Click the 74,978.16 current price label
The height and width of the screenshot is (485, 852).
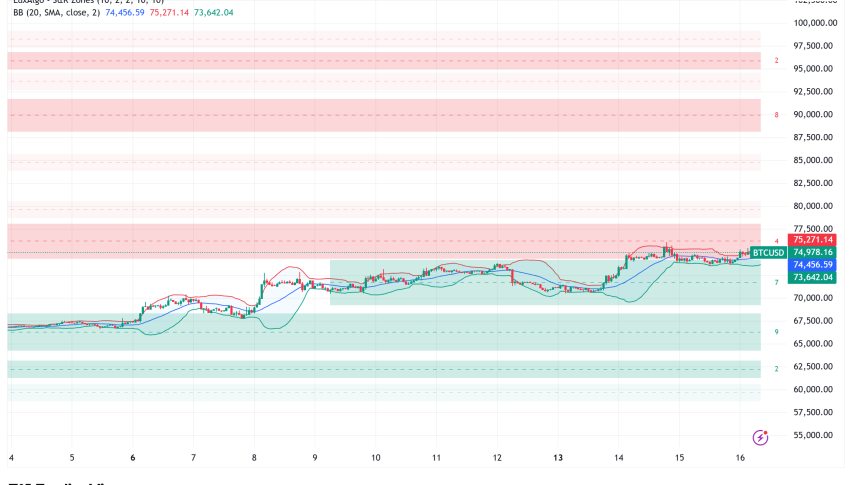click(812, 253)
